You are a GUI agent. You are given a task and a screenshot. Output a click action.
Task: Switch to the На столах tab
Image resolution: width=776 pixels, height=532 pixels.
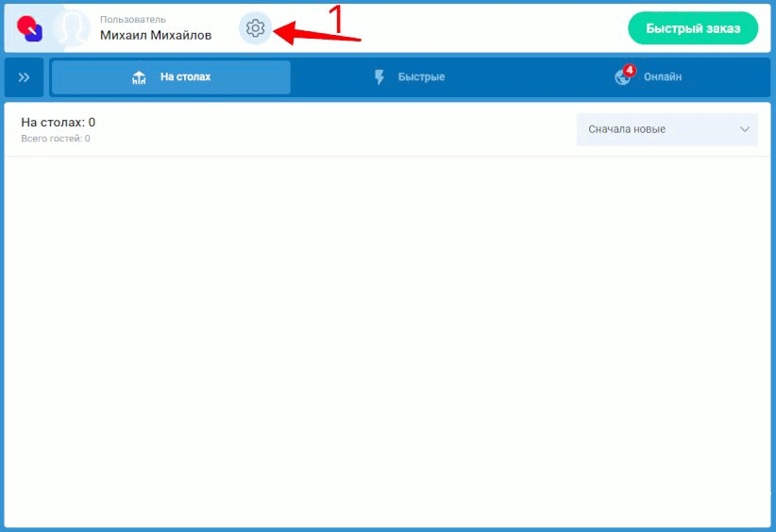[x=171, y=77]
